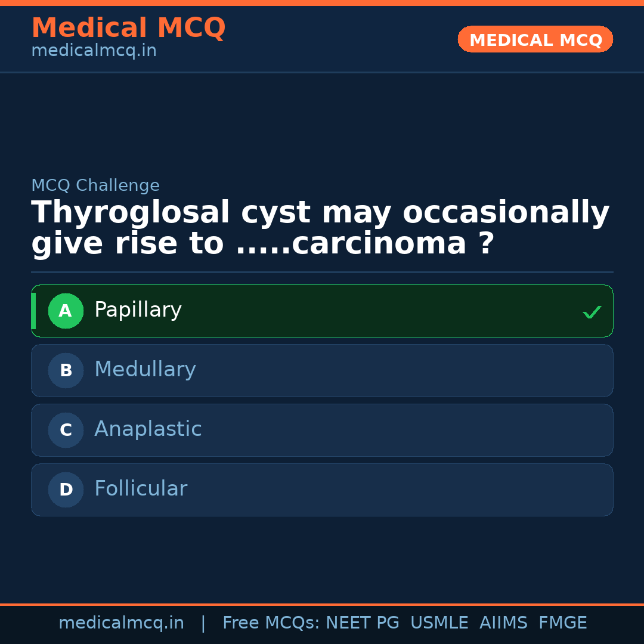The width and height of the screenshot is (644, 644).
Task: Click the Thyroglosal cyst question text
Action: 320,228
